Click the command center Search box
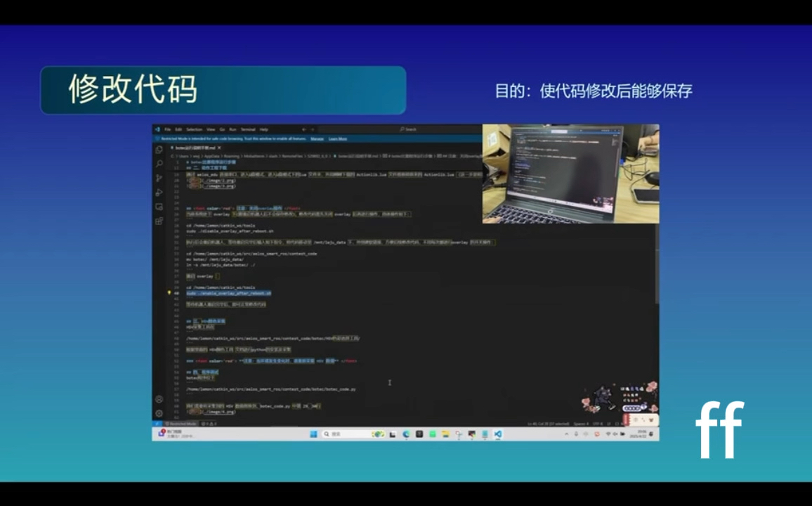The height and width of the screenshot is (506, 812). point(409,129)
